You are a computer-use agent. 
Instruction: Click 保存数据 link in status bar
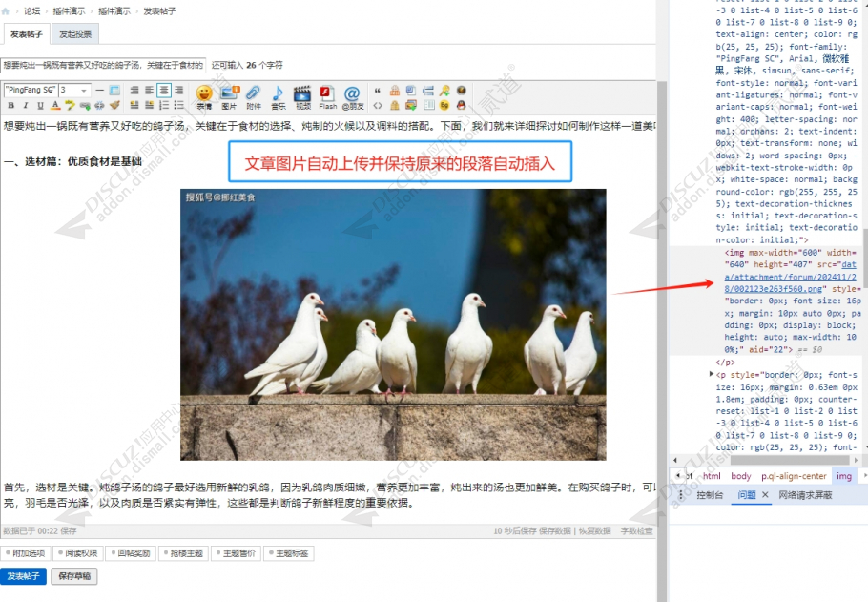pyautogui.click(x=555, y=530)
